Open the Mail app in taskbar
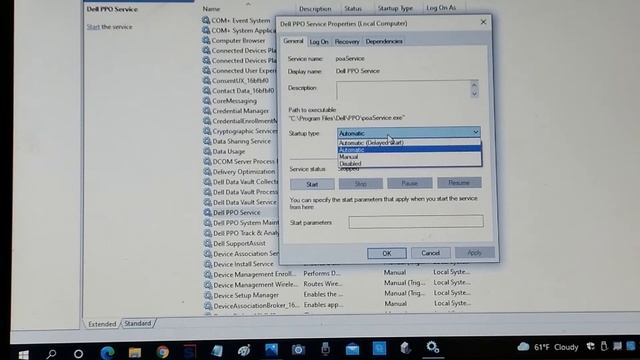 [x=352, y=349]
